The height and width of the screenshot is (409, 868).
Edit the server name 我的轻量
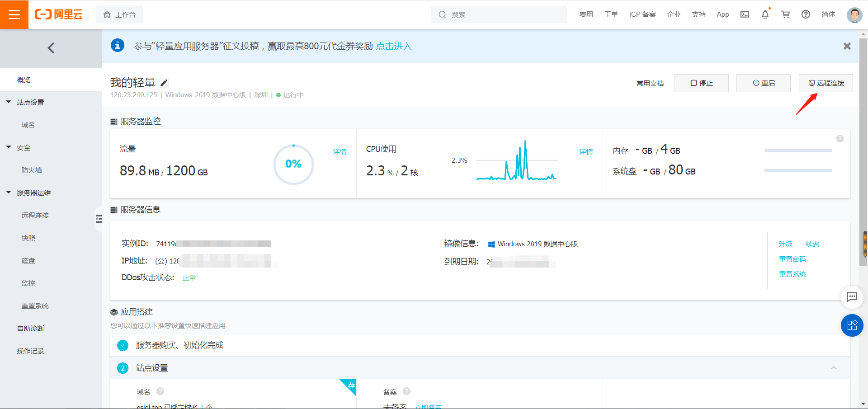pos(164,83)
